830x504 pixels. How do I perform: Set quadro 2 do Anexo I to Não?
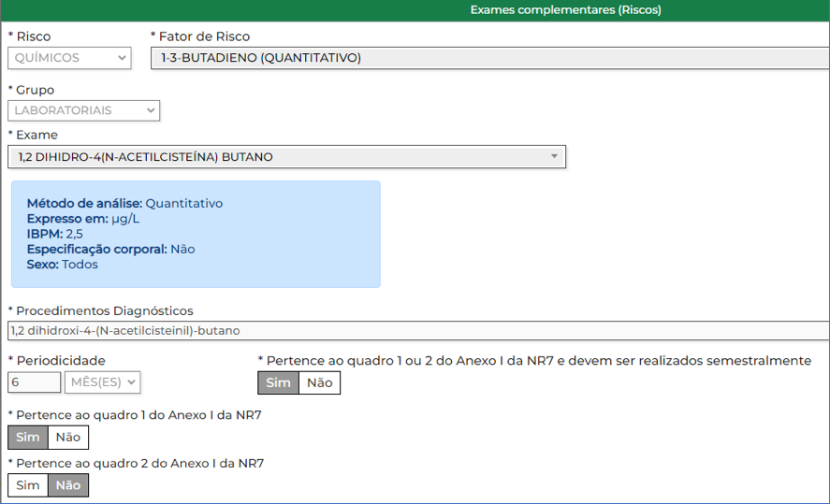click(68, 485)
